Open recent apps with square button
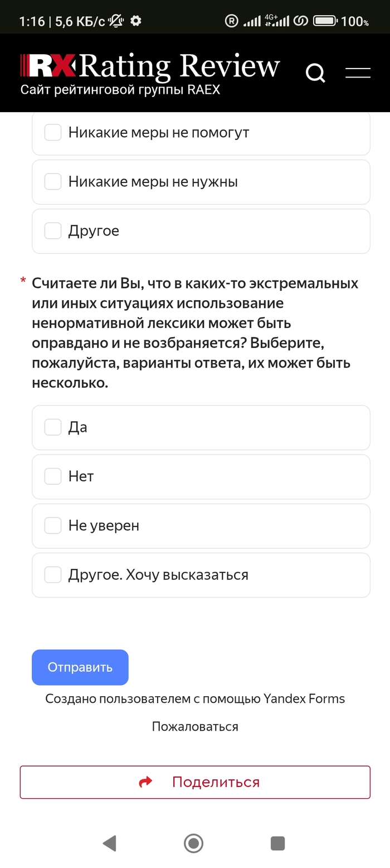The width and height of the screenshot is (390, 868). 277,843
